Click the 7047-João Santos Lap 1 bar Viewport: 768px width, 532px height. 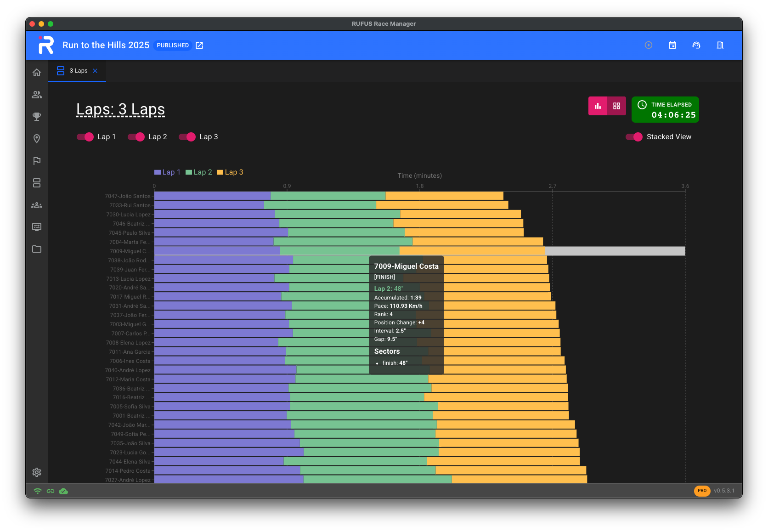point(212,196)
